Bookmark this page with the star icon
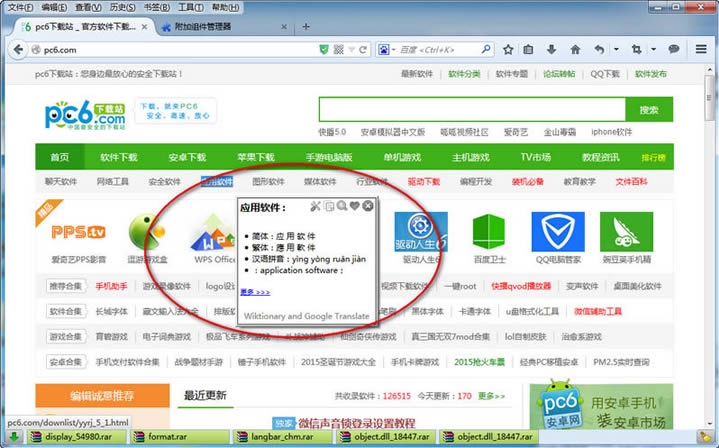The height and width of the screenshot is (448, 719). click(508, 49)
